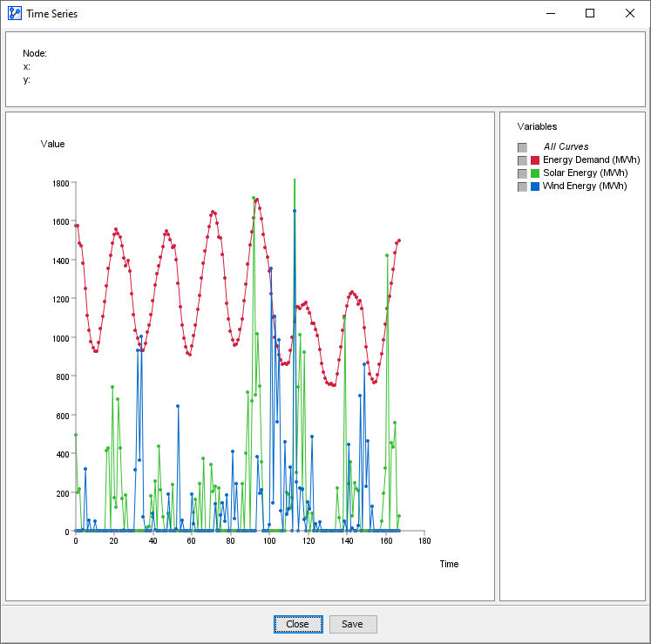Screen dimensions: 651x644
Task: Toggle the All Curves checkbox
Action: pyautogui.click(x=522, y=147)
